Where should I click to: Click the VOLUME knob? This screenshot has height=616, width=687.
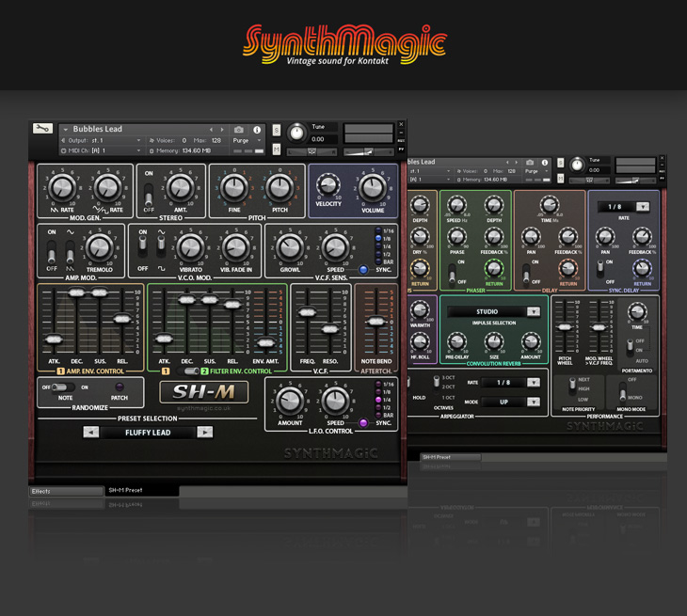[373, 187]
